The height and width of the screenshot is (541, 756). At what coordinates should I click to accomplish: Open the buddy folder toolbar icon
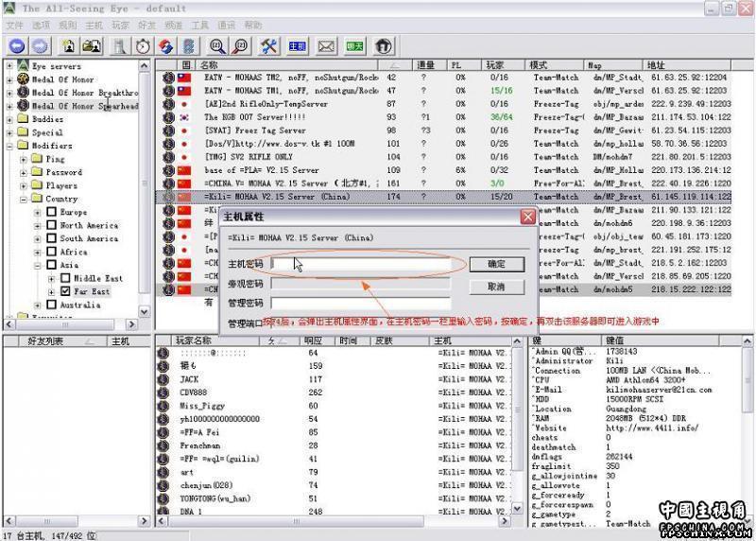(92, 46)
